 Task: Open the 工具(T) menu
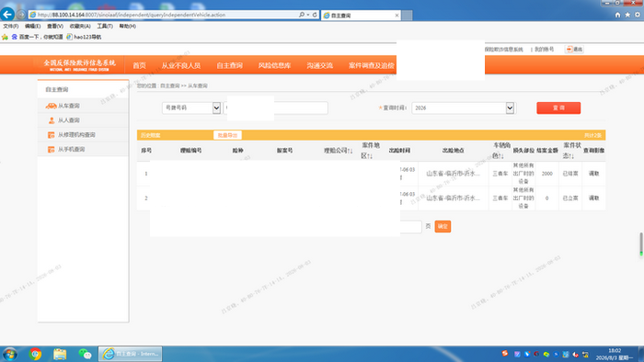click(x=105, y=27)
